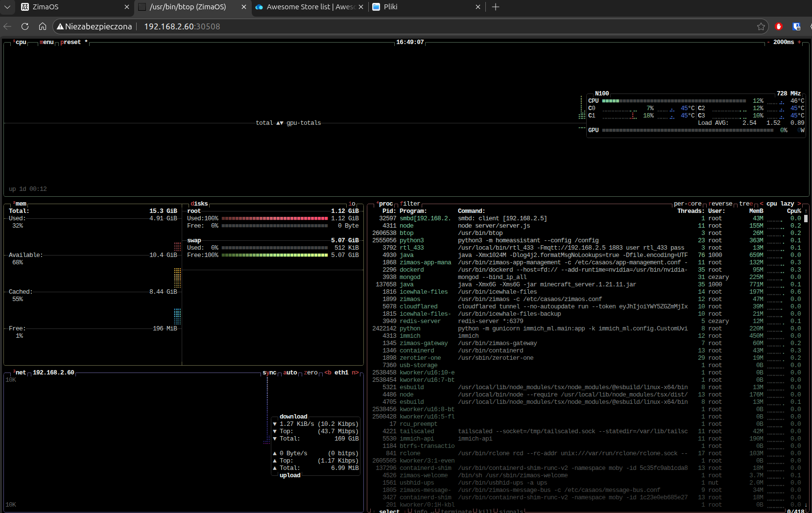This screenshot has width=812, height=513.
Task: Close the Pliki tab
Action: (x=478, y=7)
